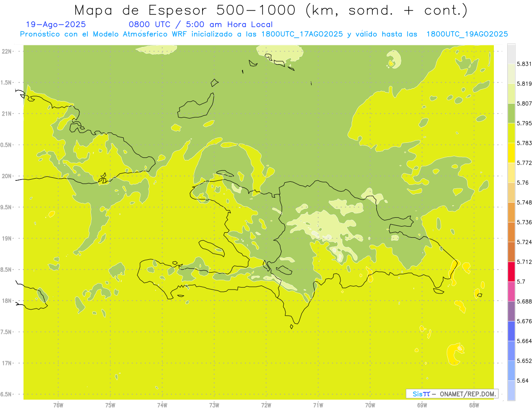Click the longitude label 69W
Viewport: 532px width, 411px height.
click(422, 405)
